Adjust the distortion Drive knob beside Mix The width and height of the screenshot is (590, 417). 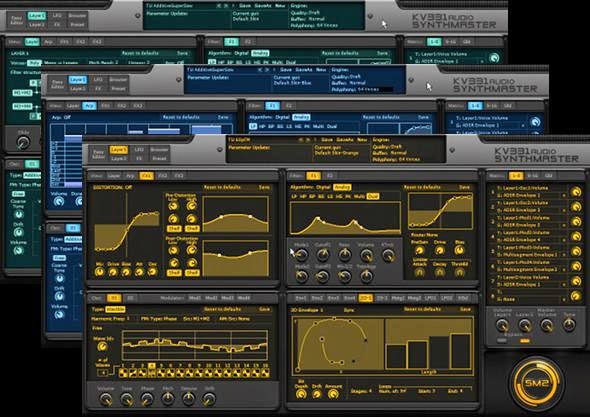click(113, 272)
